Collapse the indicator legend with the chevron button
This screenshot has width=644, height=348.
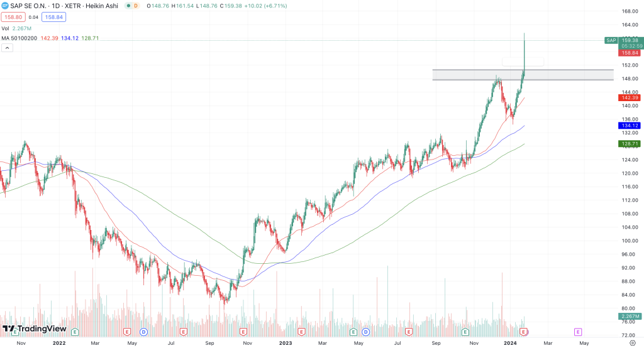[x=7, y=48]
